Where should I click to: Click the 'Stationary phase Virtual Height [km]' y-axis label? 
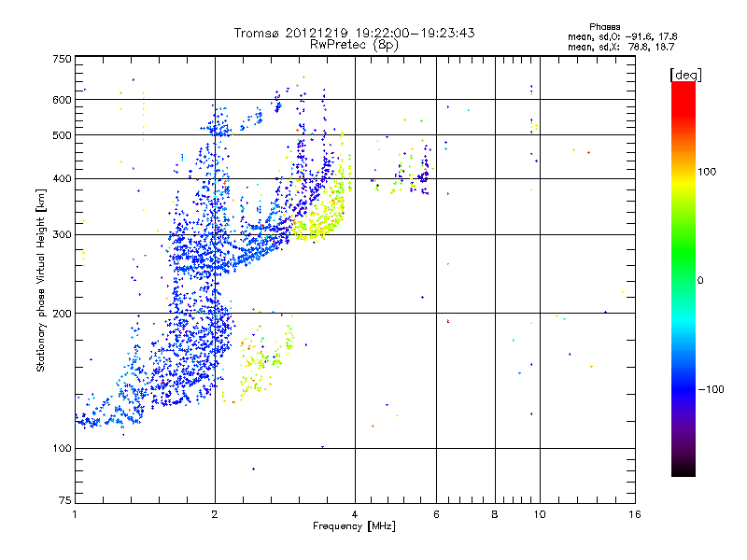click(x=41, y=281)
